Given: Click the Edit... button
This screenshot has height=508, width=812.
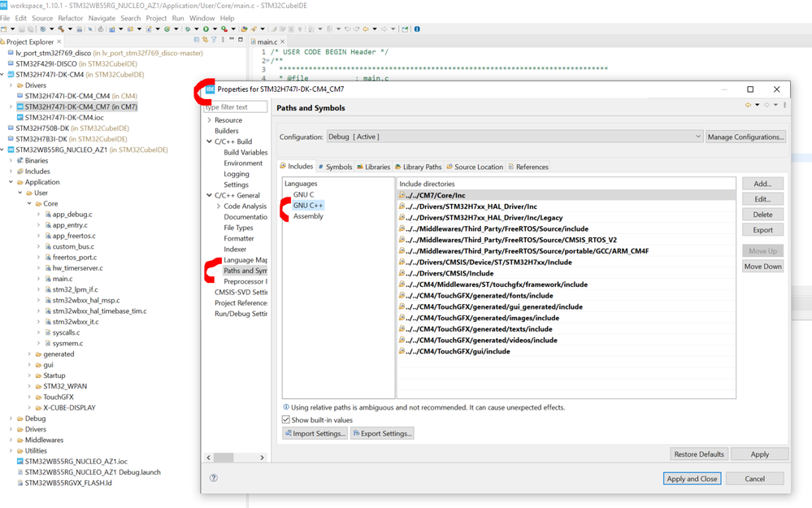Looking at the screenshot, I should (762, 199).
